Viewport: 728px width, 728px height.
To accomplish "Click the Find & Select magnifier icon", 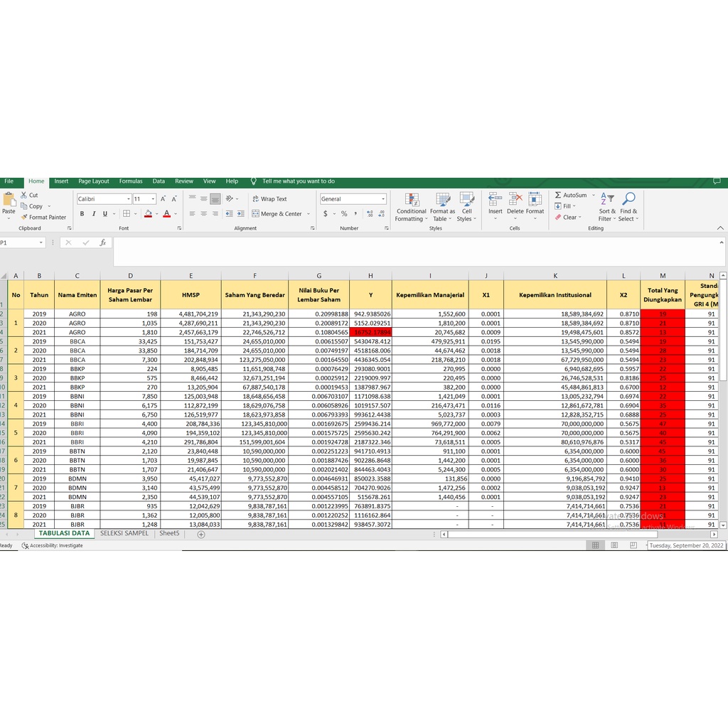I will 629,199.
